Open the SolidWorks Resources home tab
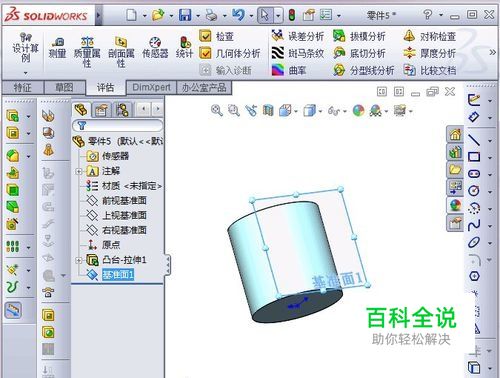The width and height of the screenshot is (500, 378). pos(455,134)
